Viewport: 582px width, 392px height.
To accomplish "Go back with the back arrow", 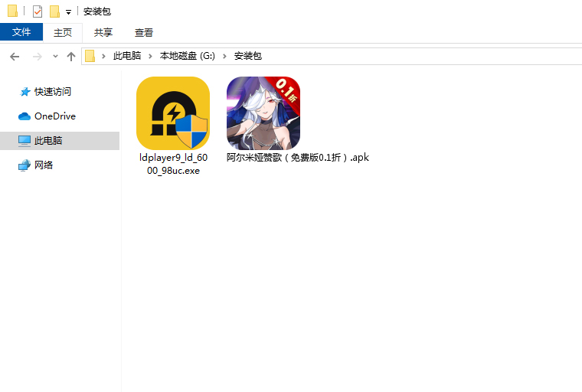I will [15, 57].
